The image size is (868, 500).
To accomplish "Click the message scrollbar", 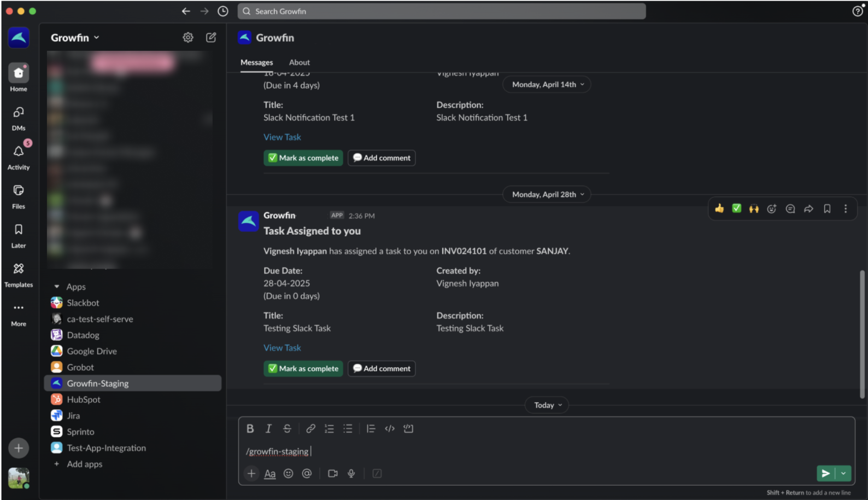I will (x=862, y=334).
